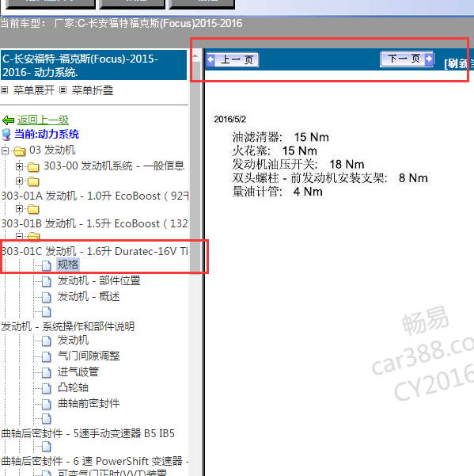Viewport: 474px width, 476px height.
Task: Click the 菜单折叠 list icon
Action: click(63, 89)
